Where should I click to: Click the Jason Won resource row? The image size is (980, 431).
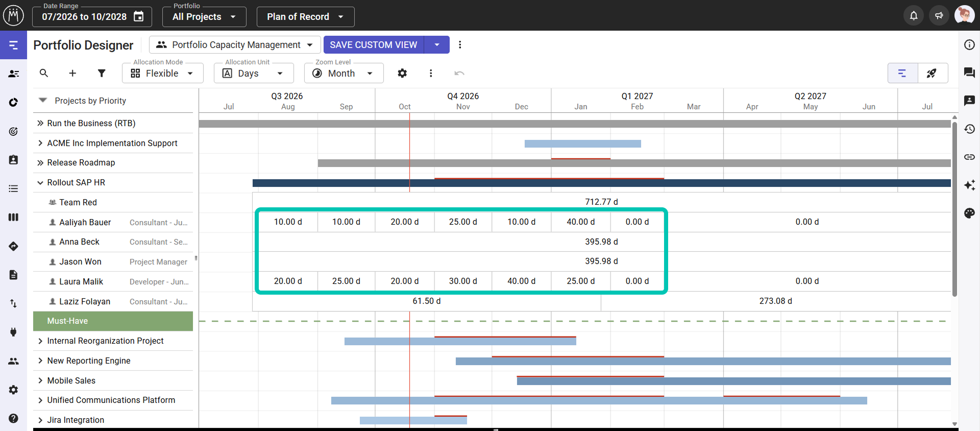[x=113, y=262]
